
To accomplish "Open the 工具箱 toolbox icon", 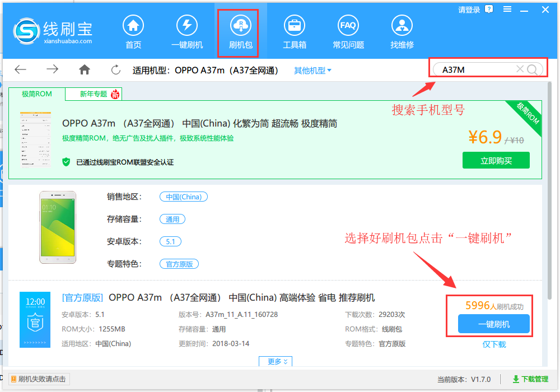I will [295, 25].
